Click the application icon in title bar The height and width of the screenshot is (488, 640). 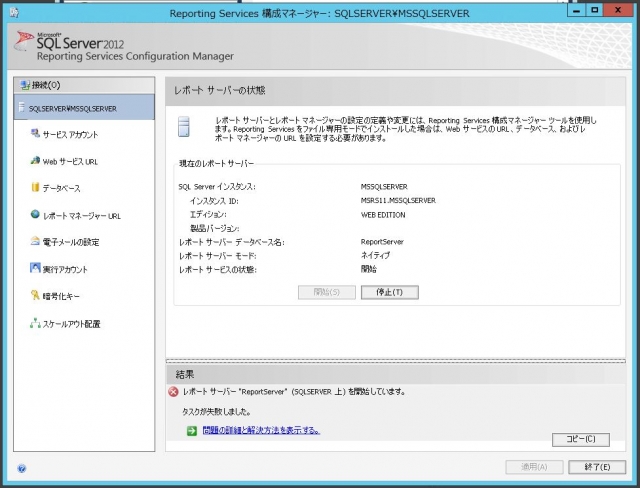[x=14, y=13]
